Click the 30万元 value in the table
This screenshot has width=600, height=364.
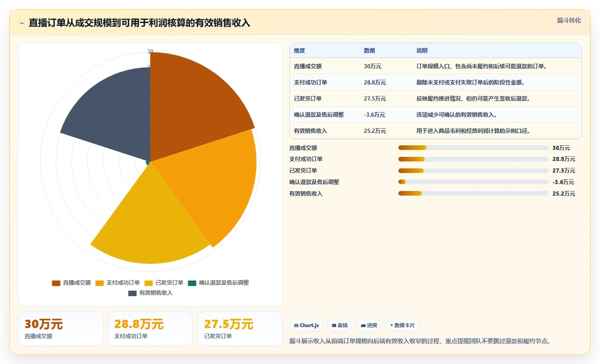click(x=372, y=66)
